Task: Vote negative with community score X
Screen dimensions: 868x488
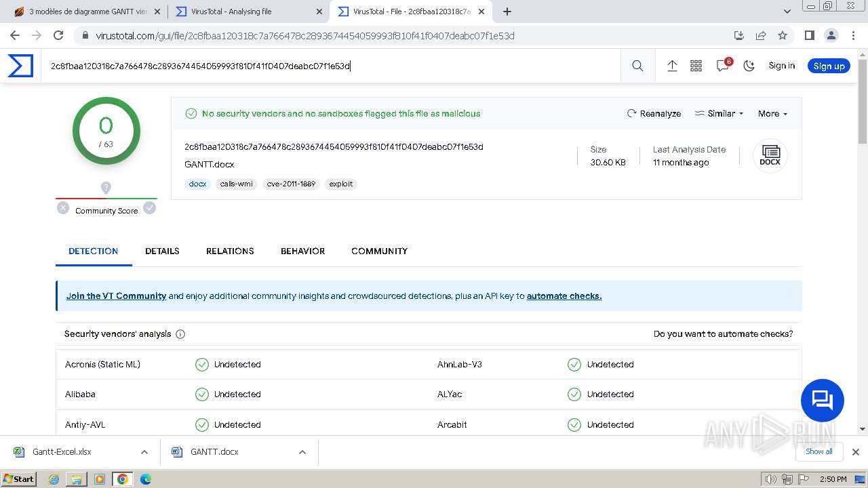Action: tap(63, 208)
